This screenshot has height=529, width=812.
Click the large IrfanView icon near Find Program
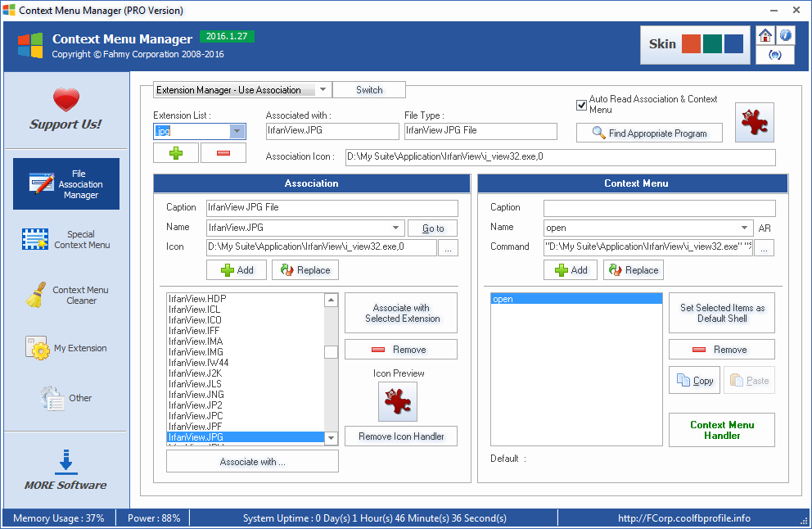tap(755, 122)
